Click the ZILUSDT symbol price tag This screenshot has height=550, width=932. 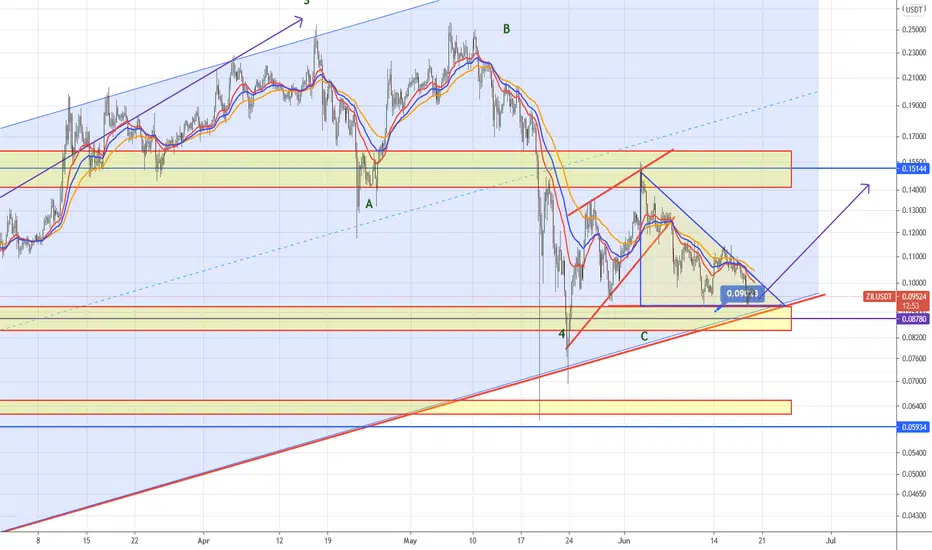[879, 296]
